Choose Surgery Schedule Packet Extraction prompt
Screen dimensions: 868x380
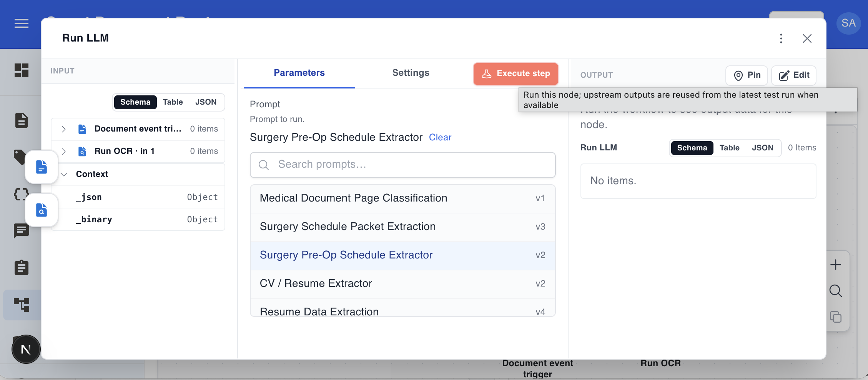[x=403, y=227]
